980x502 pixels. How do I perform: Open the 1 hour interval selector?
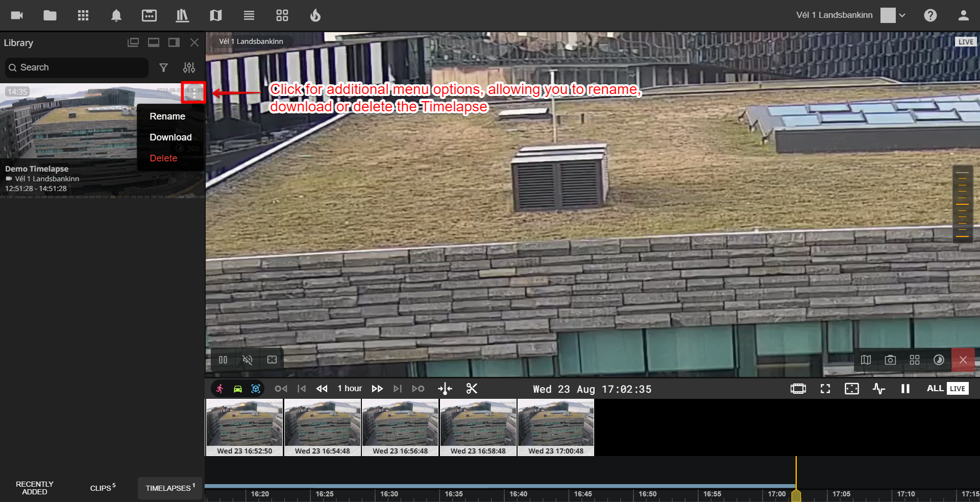350,389
